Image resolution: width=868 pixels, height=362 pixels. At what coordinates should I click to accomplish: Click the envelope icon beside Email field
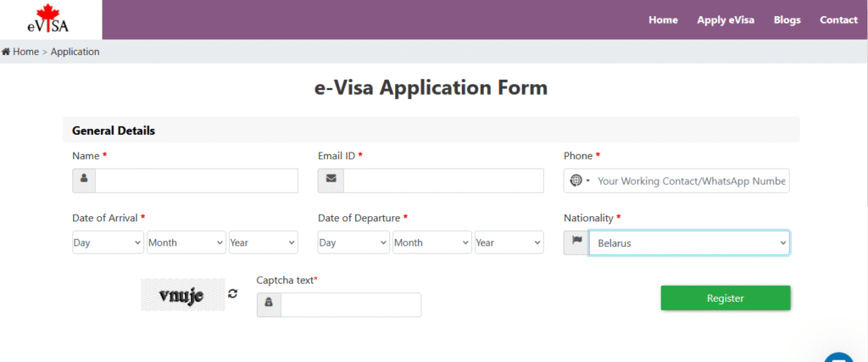[331, 181]
